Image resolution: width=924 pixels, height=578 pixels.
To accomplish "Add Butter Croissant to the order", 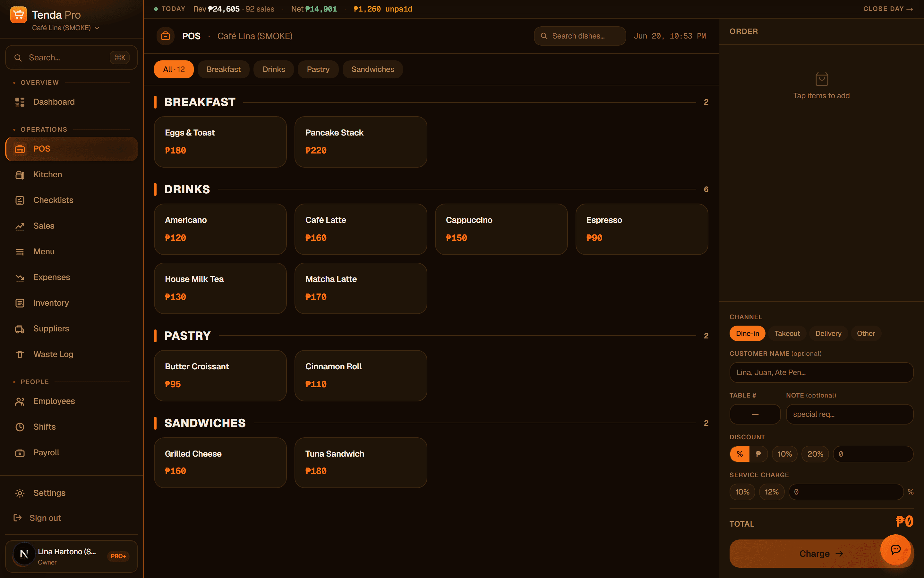I will (220, 375).
